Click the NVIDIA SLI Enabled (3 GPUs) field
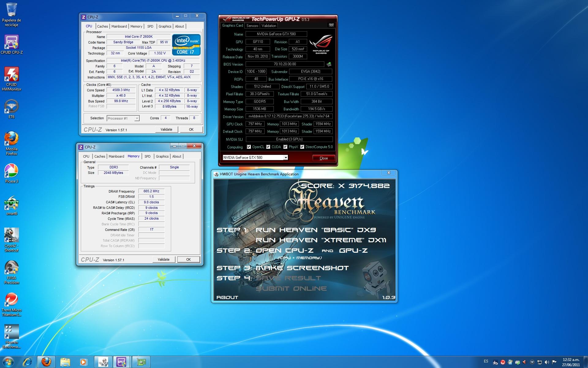Viewport: 588px width, 368px height. (x=289, y=139)
